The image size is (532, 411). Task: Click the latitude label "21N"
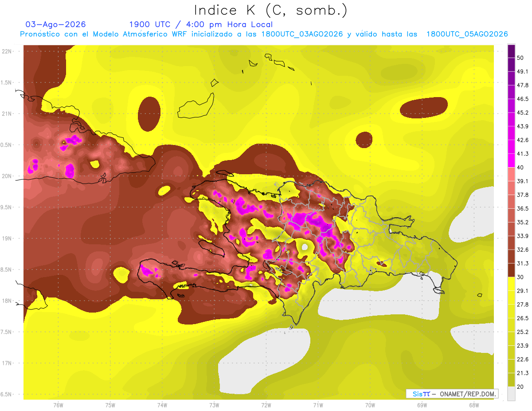pyautogui.click(x=8, y=114)
